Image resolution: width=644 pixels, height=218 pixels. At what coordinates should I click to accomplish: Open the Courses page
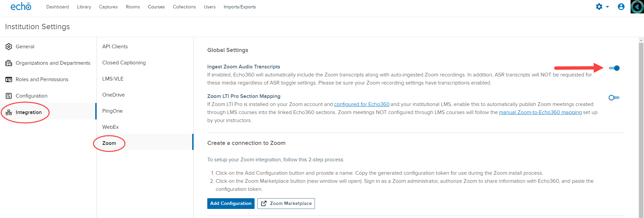point(156,7)
